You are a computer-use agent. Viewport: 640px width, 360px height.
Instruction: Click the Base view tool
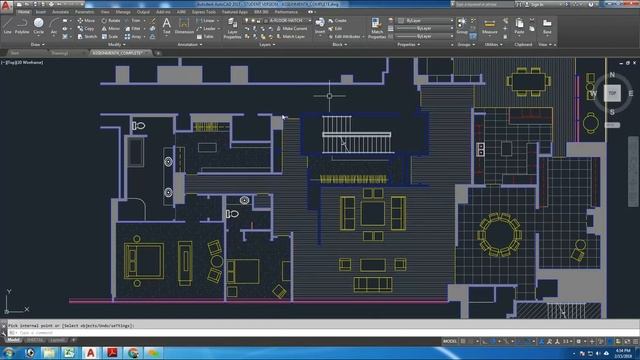click(x=547, y=26)
